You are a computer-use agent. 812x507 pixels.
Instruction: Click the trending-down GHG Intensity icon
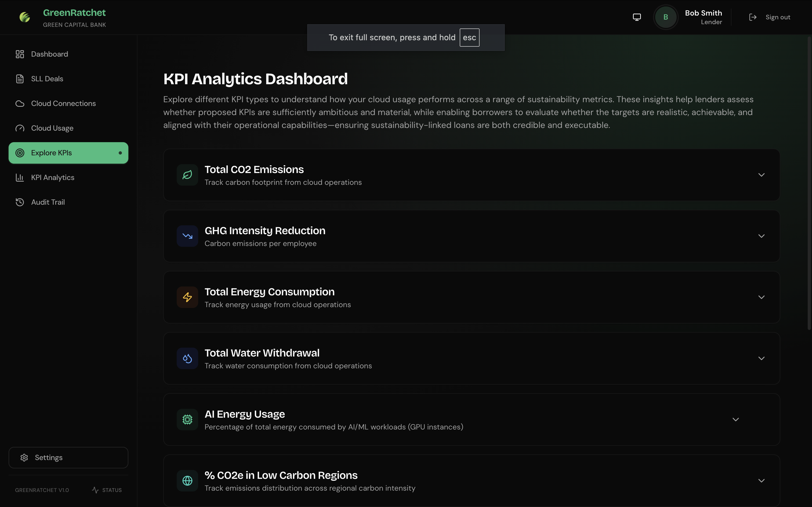click(x=187, y=236)
